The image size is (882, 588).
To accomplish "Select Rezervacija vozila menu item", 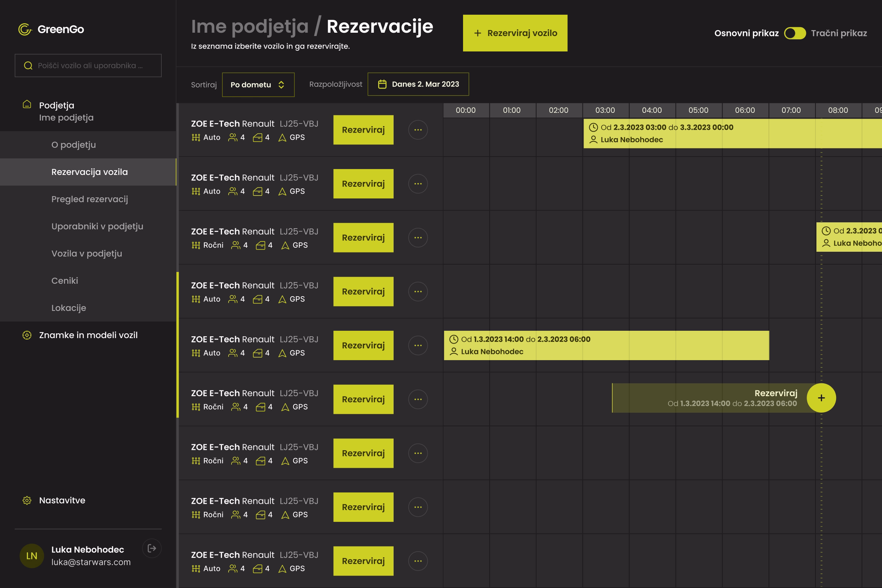I will click(x=88, y=172).
